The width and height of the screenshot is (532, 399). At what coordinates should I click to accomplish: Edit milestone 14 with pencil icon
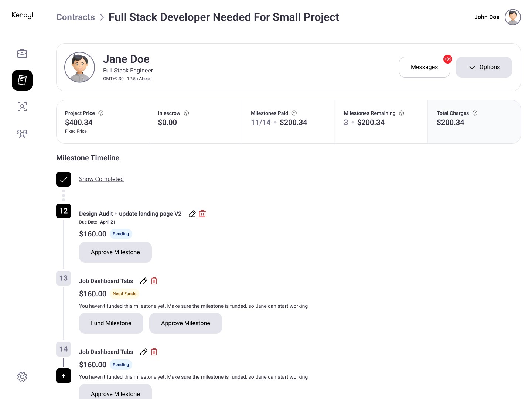[144, 352]
